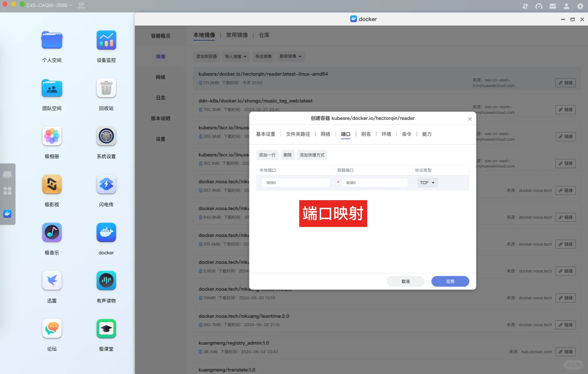This screenshot has width=588, height=374.
Task: Open the gear settings icon in top bar
Action: 580,6
